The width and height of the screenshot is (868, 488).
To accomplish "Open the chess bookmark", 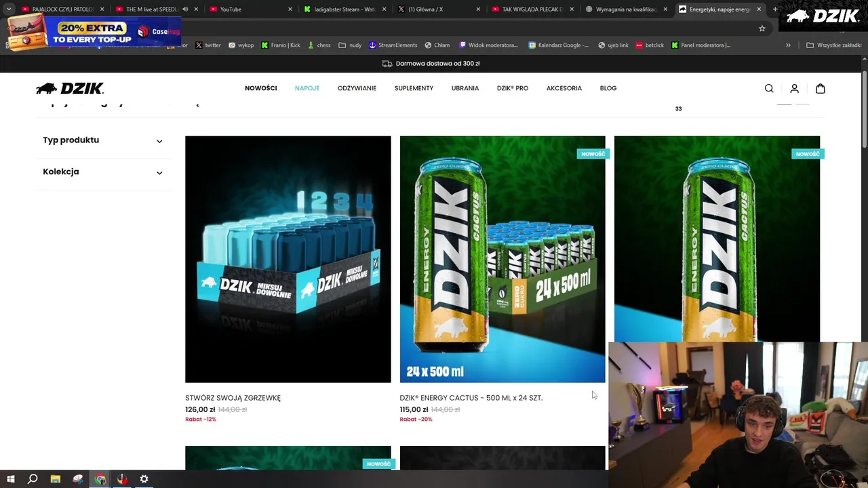I will 319,45.
